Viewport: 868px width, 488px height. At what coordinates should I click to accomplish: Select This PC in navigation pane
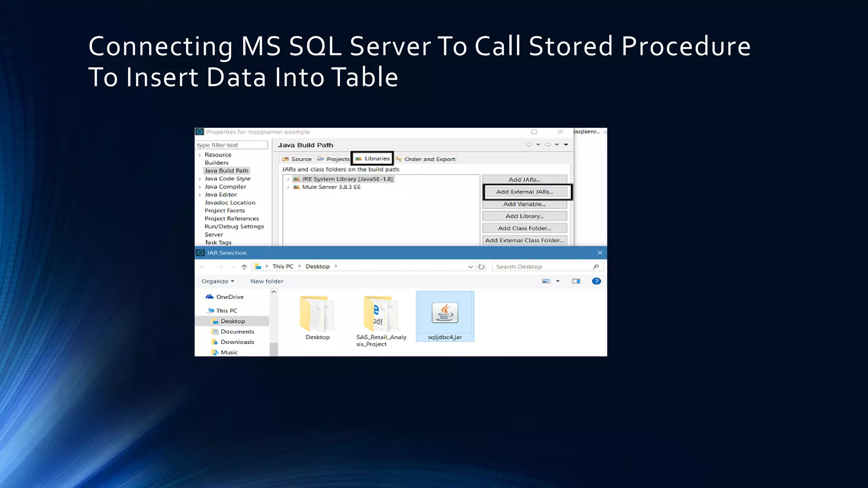(223, 311)
